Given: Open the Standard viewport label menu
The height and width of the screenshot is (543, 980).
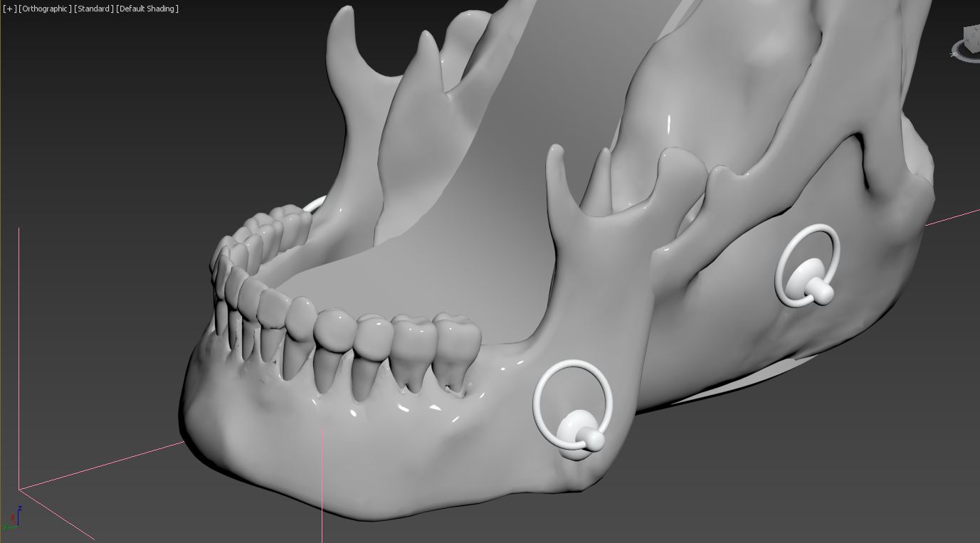Looking at the screenshot, I should coord(94,9).
